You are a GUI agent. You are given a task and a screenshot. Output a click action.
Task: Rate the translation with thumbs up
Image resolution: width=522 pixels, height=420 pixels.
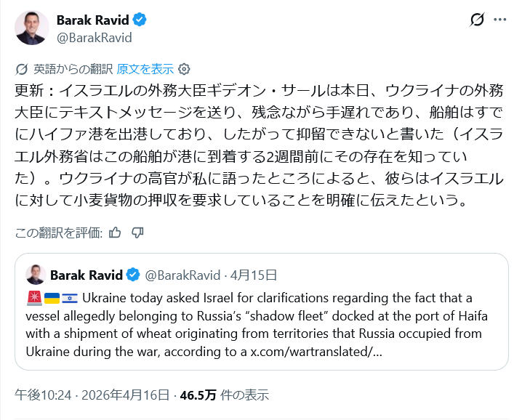click(115, 233)
